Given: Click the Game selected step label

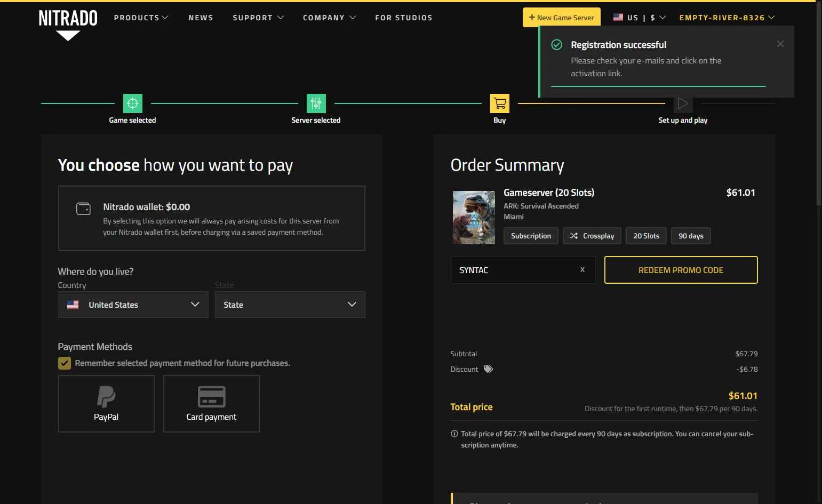Looking at the screenshot, I should (132, 120).
